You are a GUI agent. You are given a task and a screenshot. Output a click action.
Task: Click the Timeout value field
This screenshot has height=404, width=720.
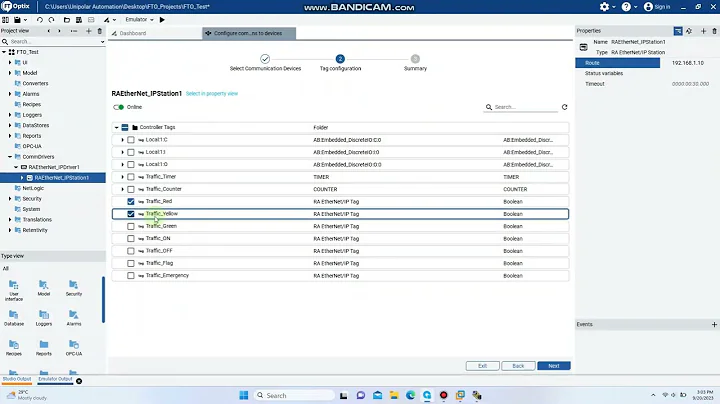pos(690,84)
